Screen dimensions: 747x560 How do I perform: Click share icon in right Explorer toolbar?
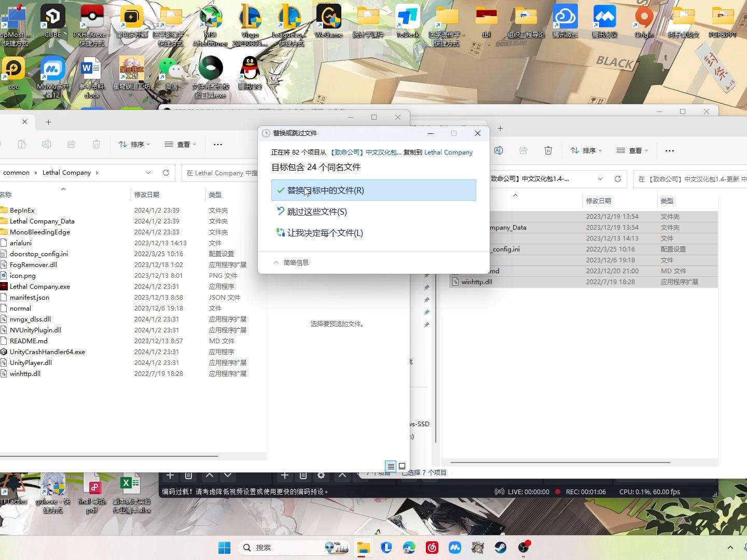tap(523, 150)
